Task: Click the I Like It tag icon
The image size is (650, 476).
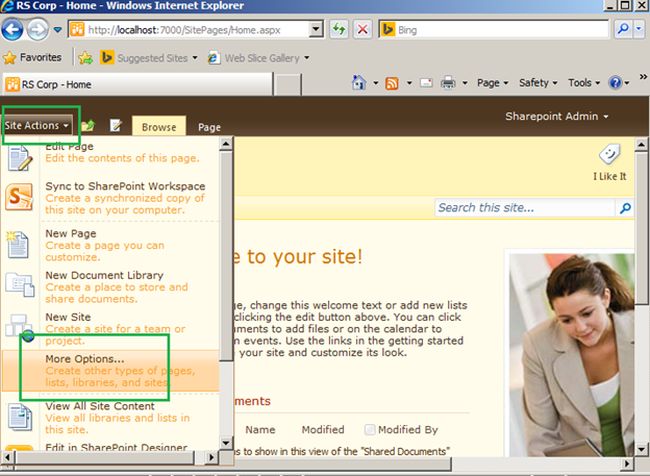Action: 609,154
